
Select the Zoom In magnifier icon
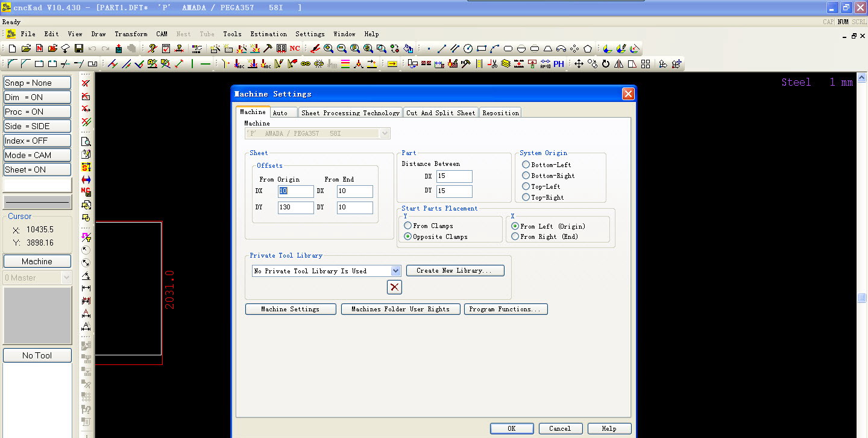coord(329,48)
